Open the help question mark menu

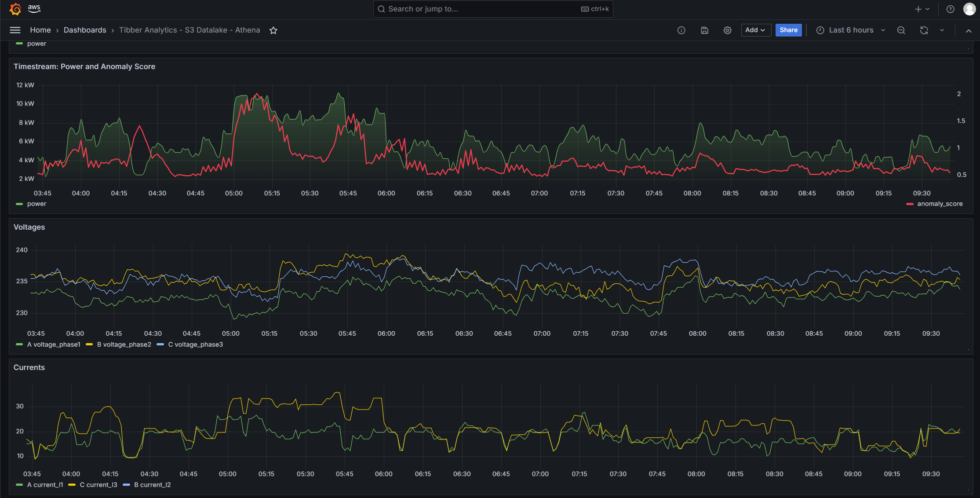pyautogui.click(x=950, y=9)
